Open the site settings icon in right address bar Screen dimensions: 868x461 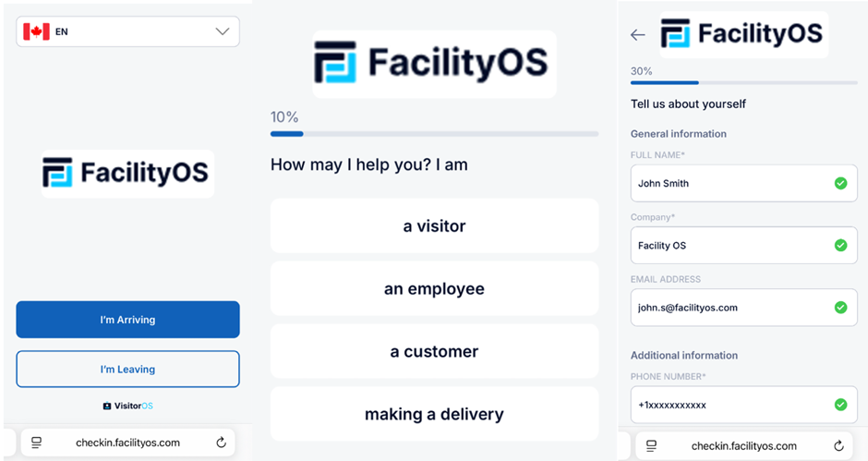652,445
